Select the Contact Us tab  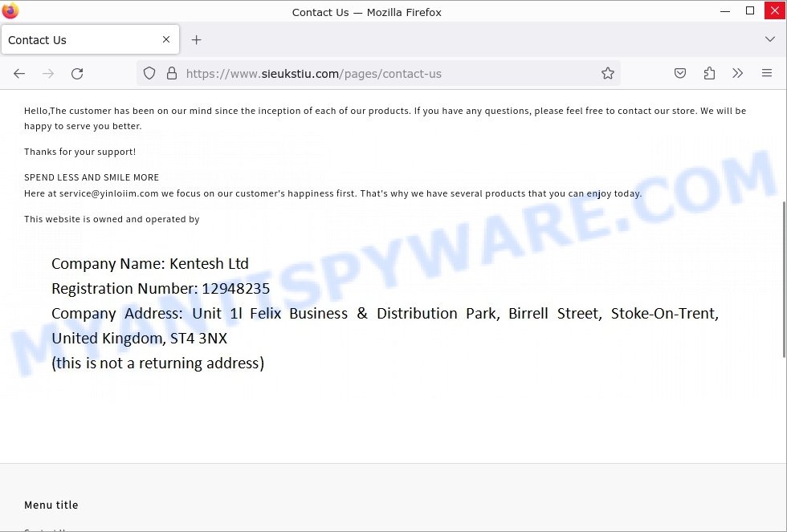pyautogui.click(x=90, y=39)
